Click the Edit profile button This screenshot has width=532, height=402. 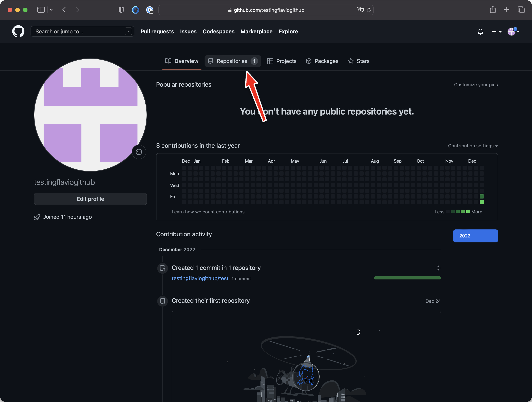90,199
